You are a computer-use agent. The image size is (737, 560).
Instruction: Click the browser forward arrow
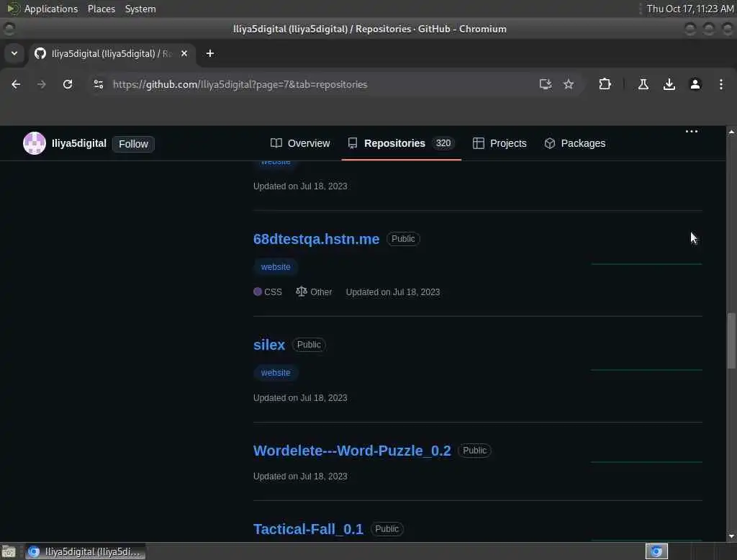click(x=41, y=84)
